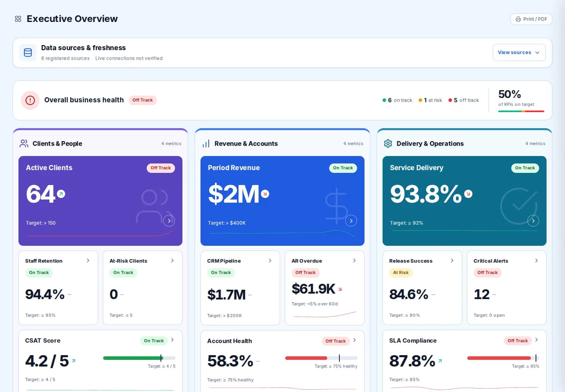Click the "Target: > 150" text

[x=41, y=223]
